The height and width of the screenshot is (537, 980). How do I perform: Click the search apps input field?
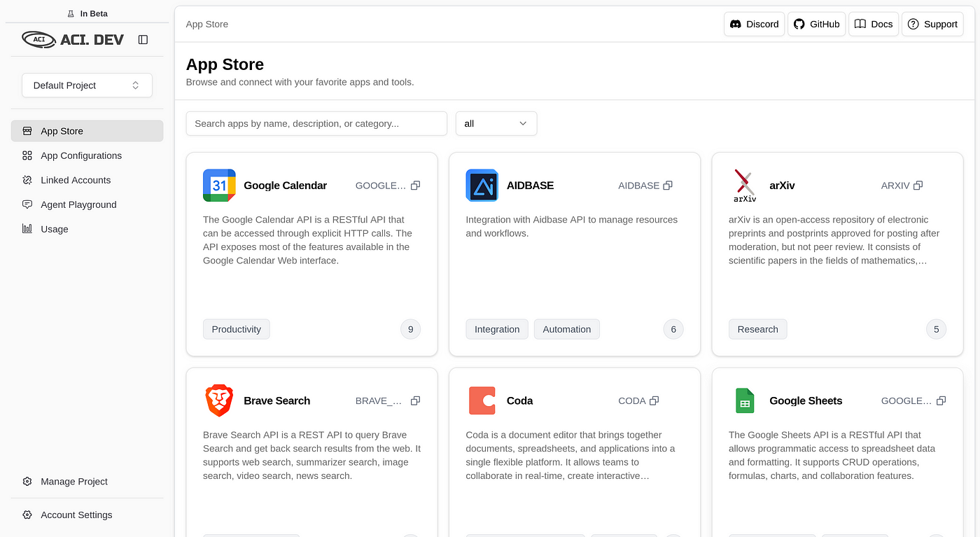316,123
